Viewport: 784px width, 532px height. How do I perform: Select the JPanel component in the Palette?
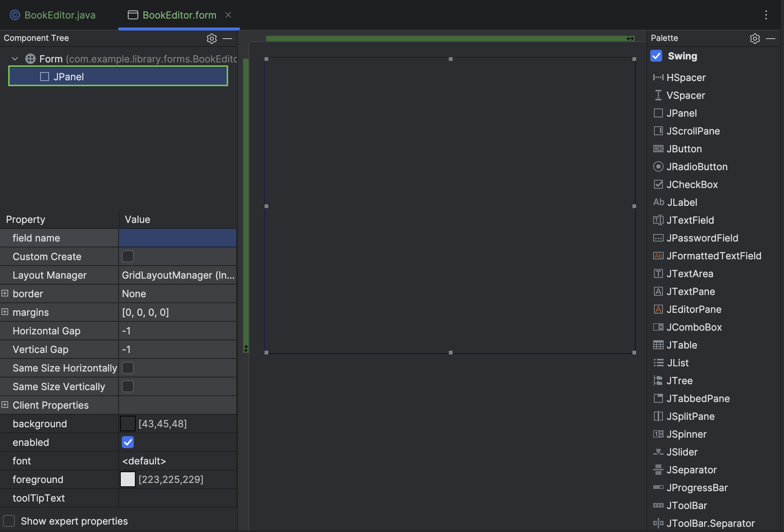tap(681, 113)
